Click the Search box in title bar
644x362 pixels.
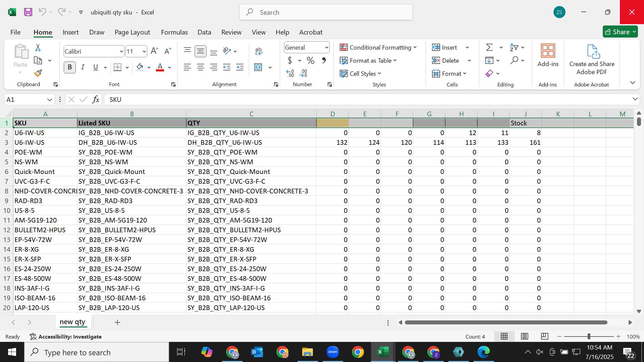[x=326, y=12]
